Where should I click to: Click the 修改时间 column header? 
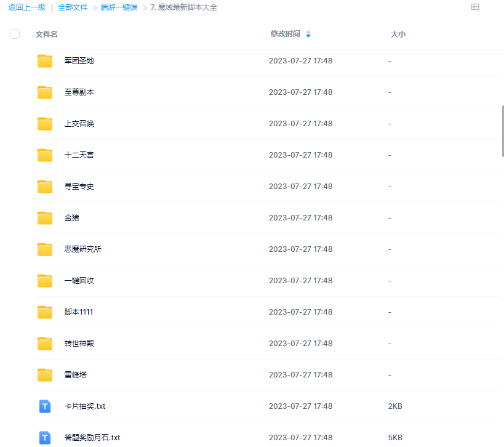(x=285, y=34)
